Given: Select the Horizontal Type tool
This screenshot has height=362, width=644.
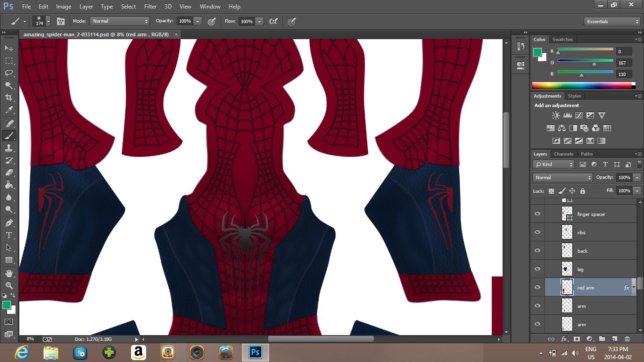Looking at the screenshot, I should coord(9,235).
